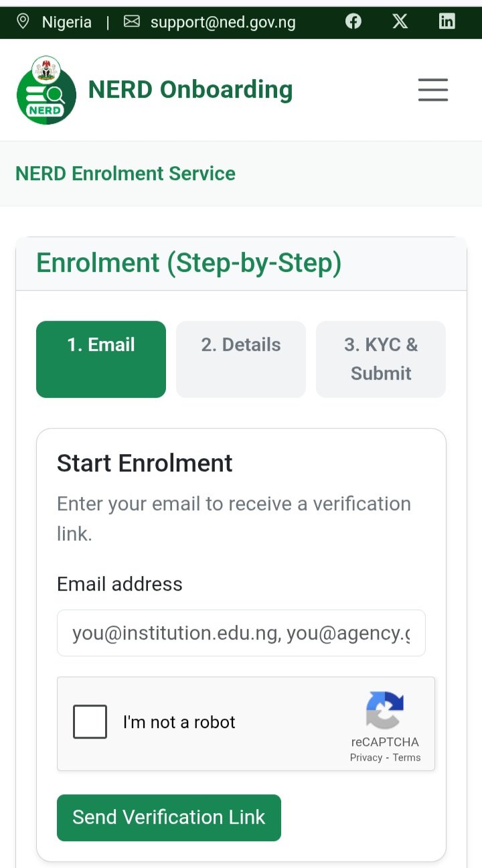This screenshot has width=482, height=868.
Task: Open the Facebook page icon
Action: [353, 21]
